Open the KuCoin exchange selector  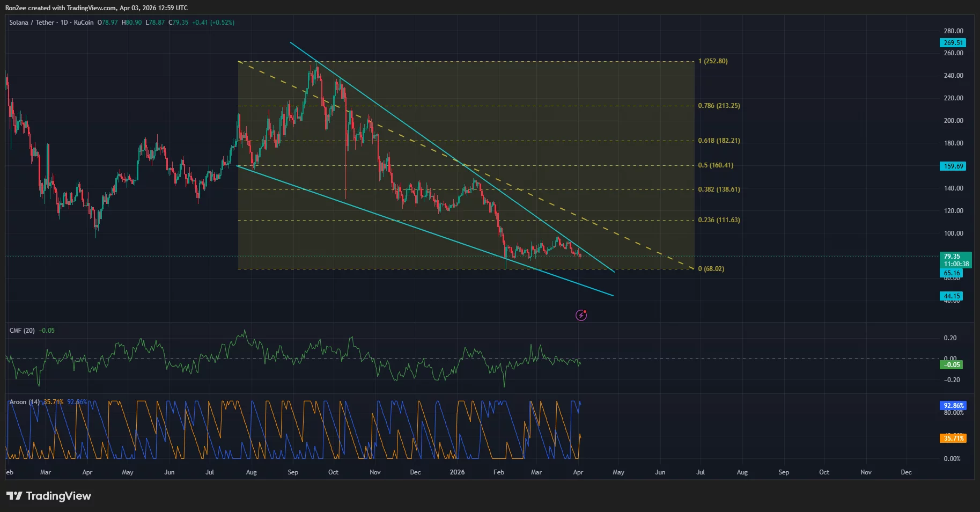tap(83, 23)
